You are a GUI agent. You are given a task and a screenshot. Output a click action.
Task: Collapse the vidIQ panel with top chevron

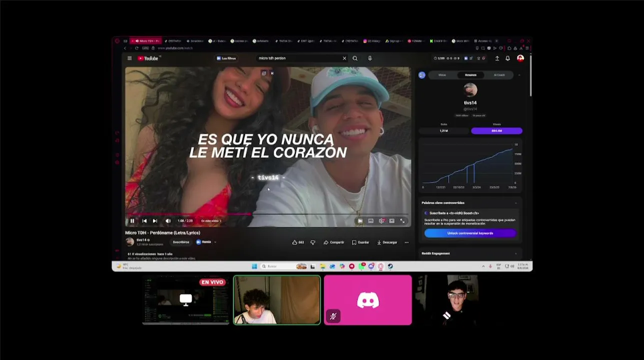click(x=519, y=75)
